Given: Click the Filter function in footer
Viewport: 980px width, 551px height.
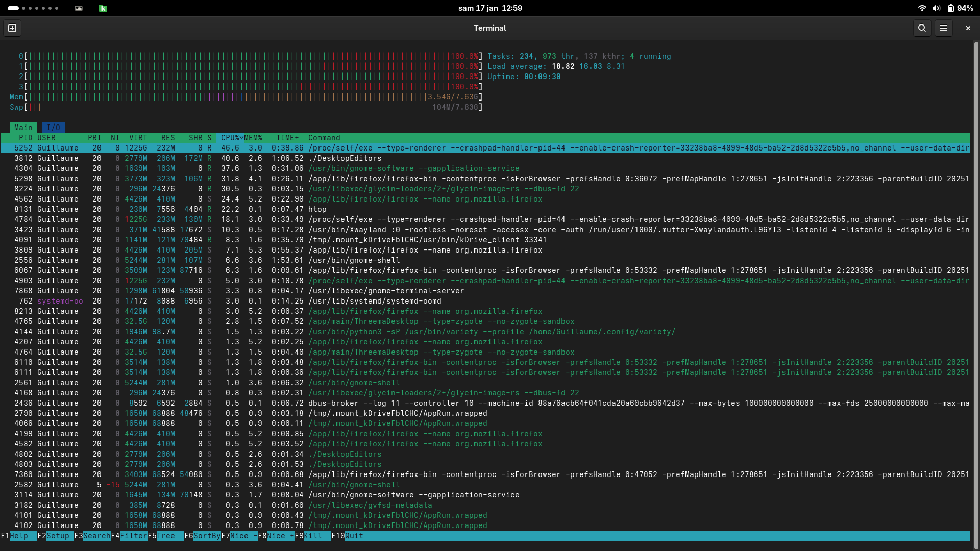Looking at the screenshot, I should (x=133, y=536).
